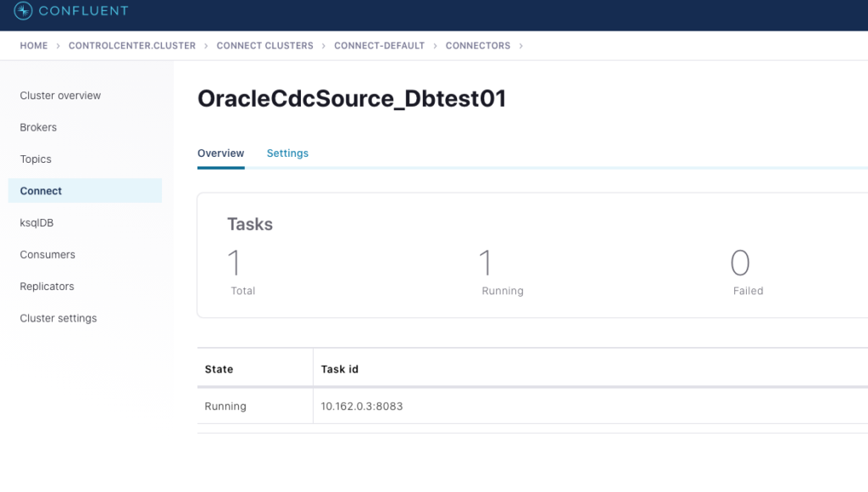The height and width of the screenshot is (492, 868).
Task: Open CONTROLCENTER.CLUSTER breadcrumb link
Action: pos(132,46)
